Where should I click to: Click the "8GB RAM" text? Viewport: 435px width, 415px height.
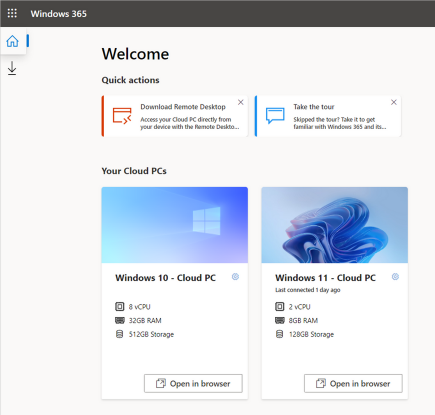coord(303,321)
